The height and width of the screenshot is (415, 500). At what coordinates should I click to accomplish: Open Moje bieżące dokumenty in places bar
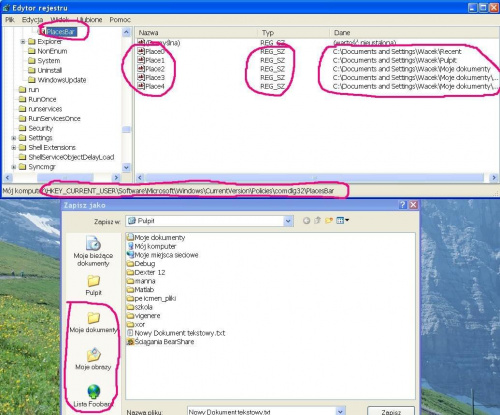pos(93,251)
